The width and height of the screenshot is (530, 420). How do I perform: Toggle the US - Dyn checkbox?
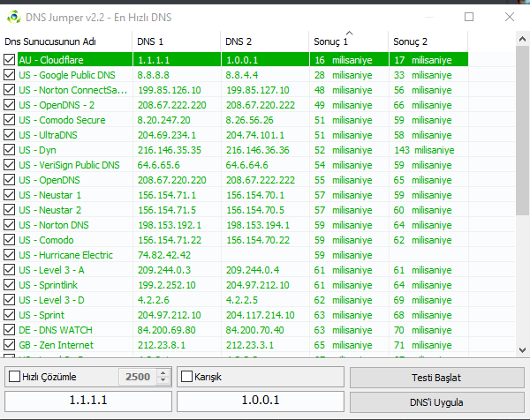pos(9,150)
